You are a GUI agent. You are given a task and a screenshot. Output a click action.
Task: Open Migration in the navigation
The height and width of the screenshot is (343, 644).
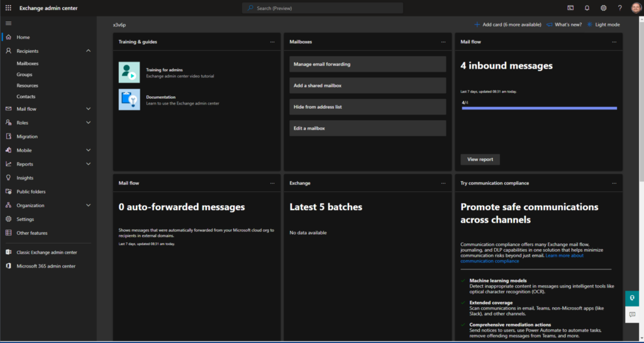coord(27,137)
